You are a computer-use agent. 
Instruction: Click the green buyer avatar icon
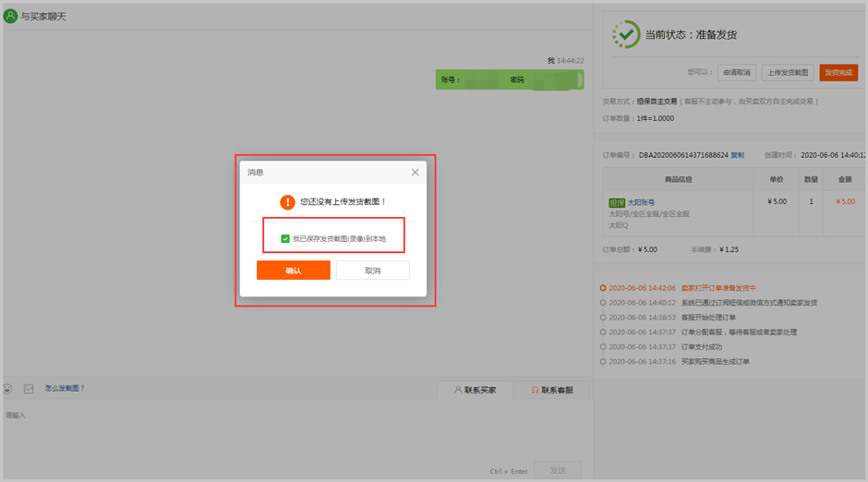tap(10, 16)
